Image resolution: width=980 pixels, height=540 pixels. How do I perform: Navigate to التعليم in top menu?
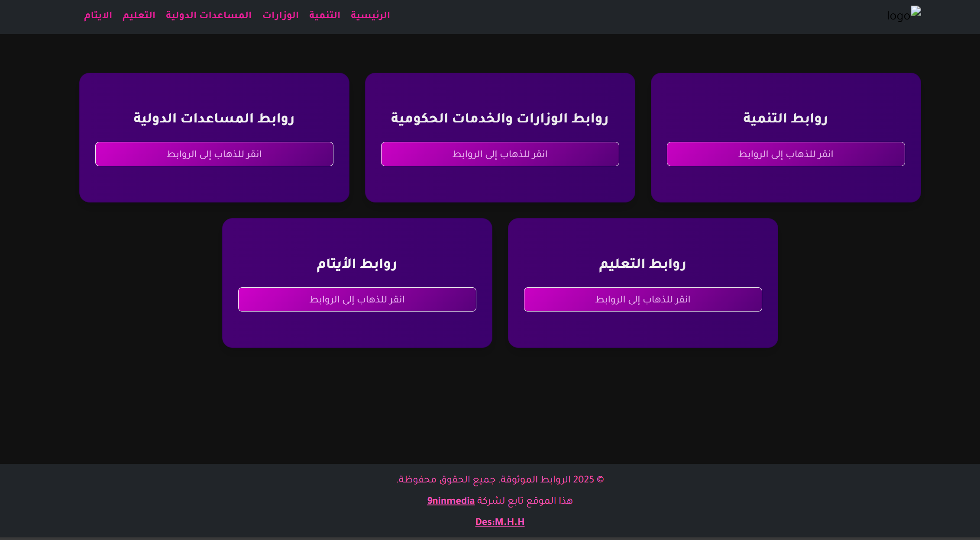pyautogui.click(x=139, y=16)
